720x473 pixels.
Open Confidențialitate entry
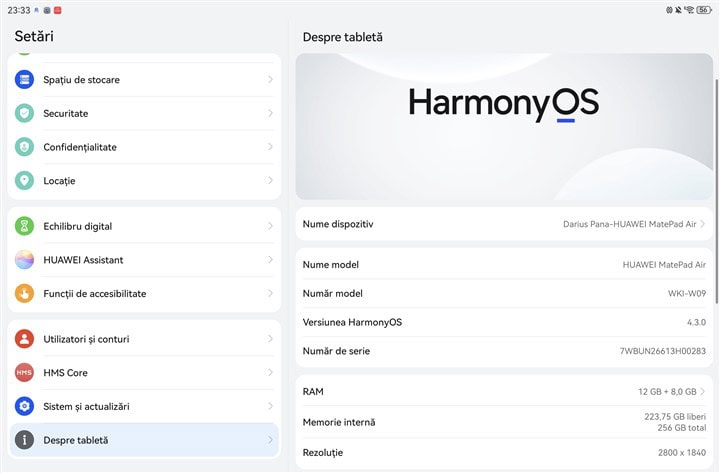(144, 147)
